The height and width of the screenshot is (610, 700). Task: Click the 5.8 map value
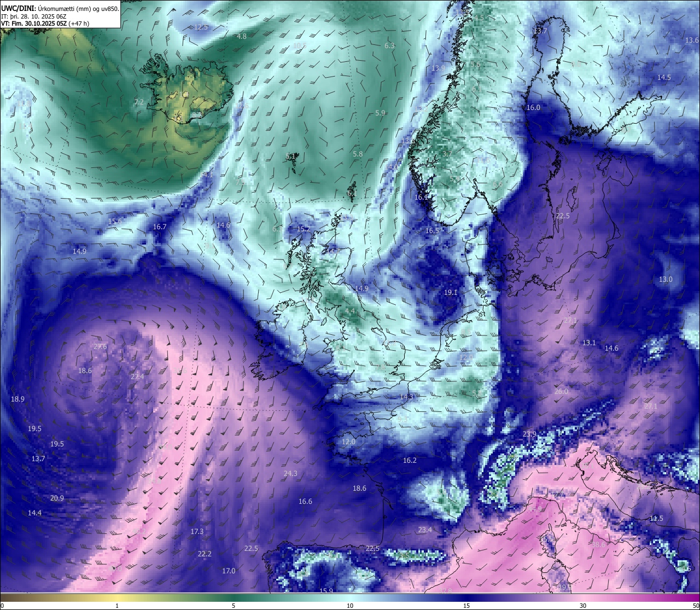coord(358,154)
